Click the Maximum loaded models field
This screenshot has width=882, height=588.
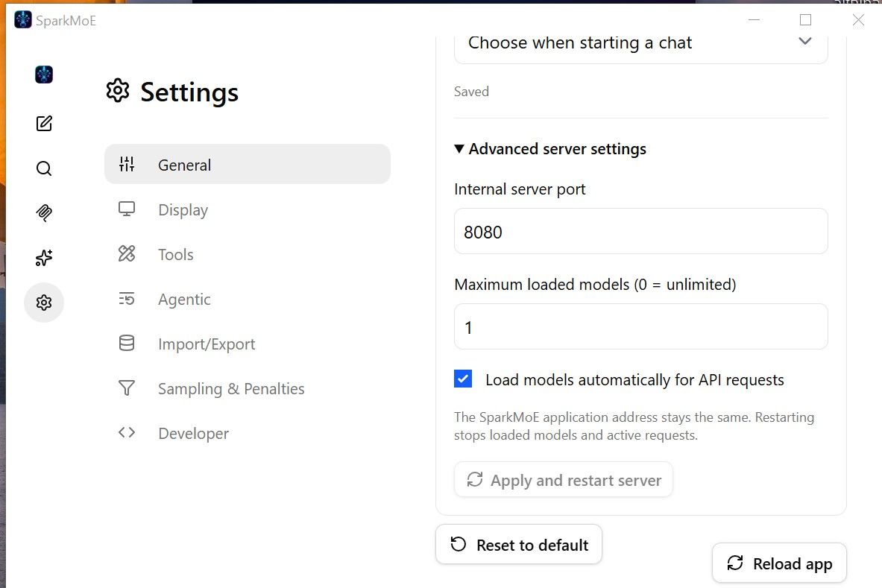click(640, 326)
